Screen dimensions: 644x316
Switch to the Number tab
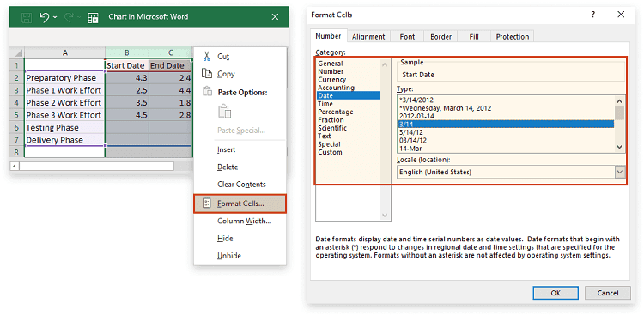click(328, 36)
